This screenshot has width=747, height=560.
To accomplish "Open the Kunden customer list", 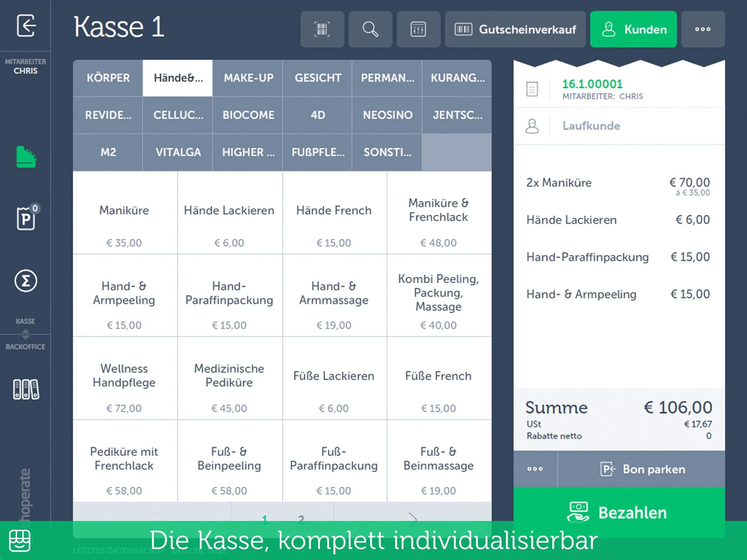I will pyautogui.click(x=633, y=29).
